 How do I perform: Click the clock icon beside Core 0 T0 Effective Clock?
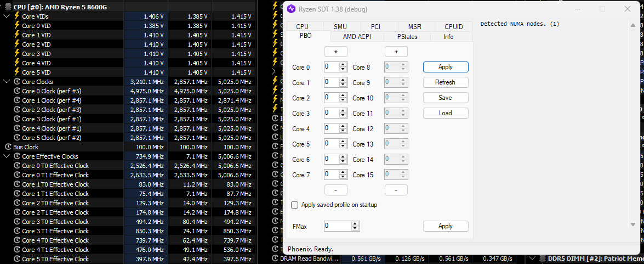(17, 166)
